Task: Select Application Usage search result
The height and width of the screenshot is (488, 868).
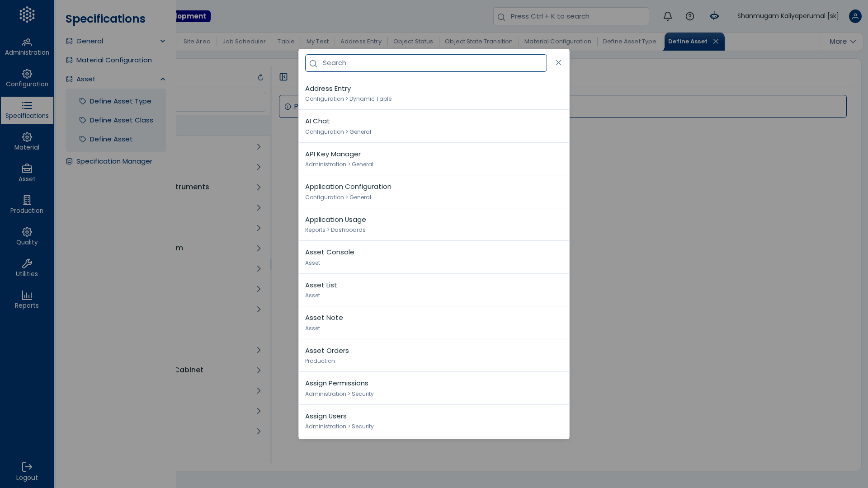Action: click(434, 225)
